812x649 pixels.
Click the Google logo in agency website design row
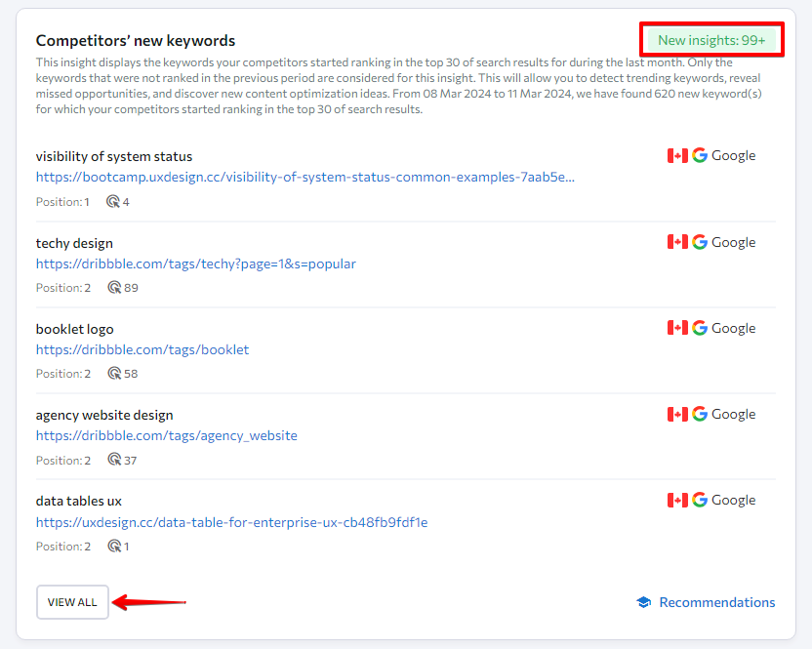point(700,414)
